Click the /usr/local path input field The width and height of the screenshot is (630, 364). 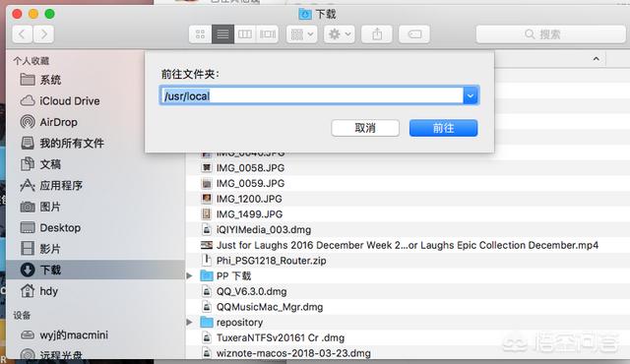[311, 95]
